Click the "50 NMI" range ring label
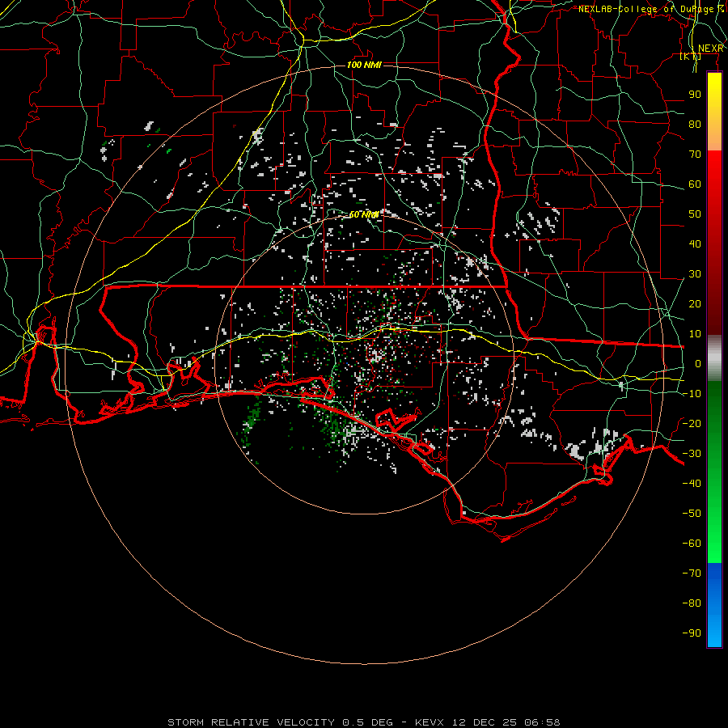728x728 pixels. (364, 214)
